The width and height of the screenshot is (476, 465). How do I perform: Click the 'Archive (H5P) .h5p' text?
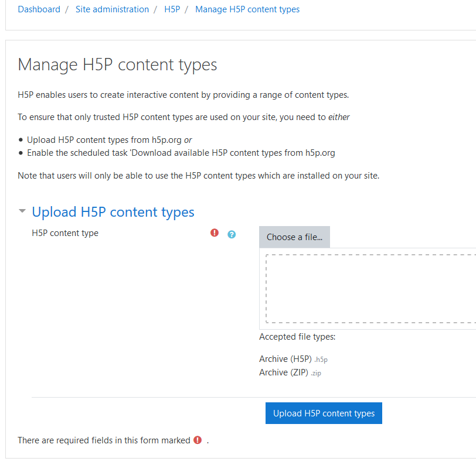[293, 359]
